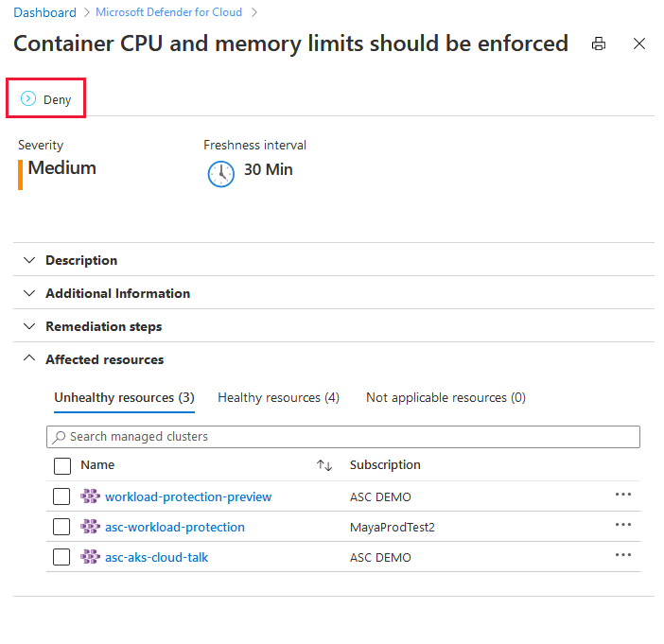Image resolution: width=664 pixels, height=644 pixels.
Task: Open ellipsis menu for asc-workload-protection row
Action: [x=623, y=525]
